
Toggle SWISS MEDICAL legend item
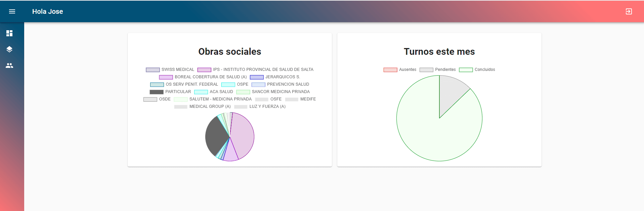click(x=170, y=70)
